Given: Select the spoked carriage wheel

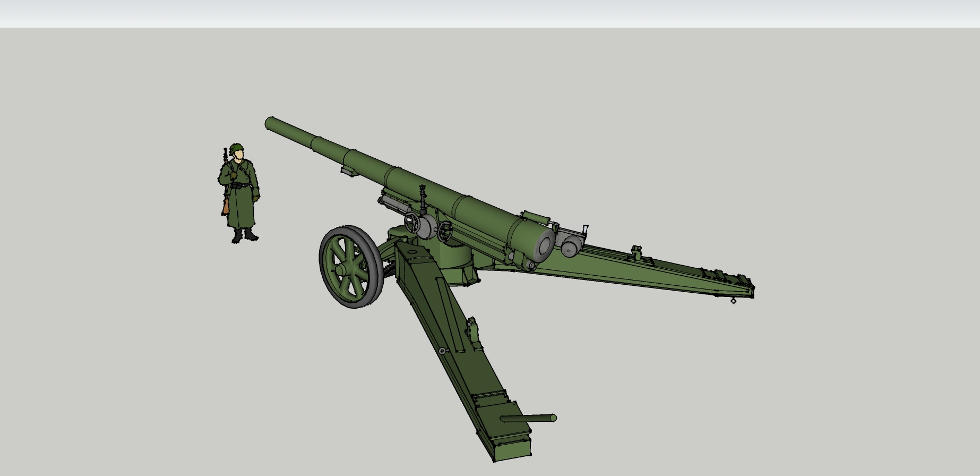Looking at the screenshot, I should 351,266.
